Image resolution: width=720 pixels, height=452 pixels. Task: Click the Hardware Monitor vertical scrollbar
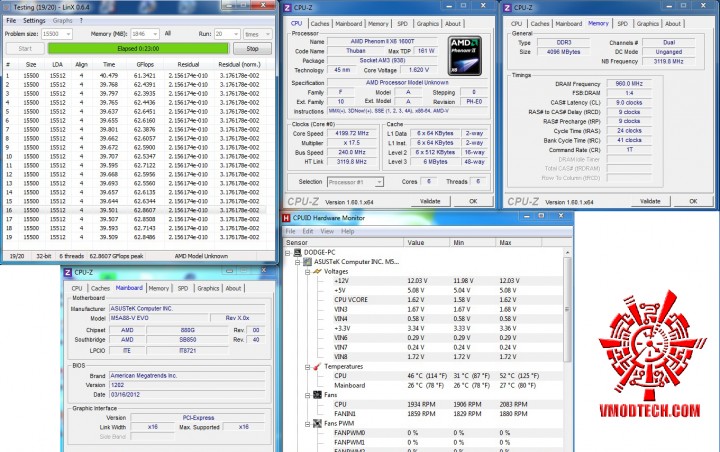pos(567,309)
